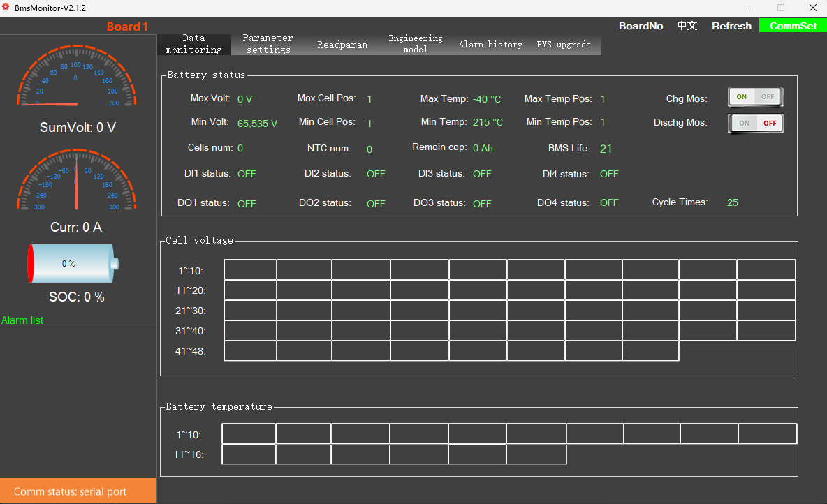
Task: Select the first cell voltage box in row 1~10
Action: (x=250, y=270)
